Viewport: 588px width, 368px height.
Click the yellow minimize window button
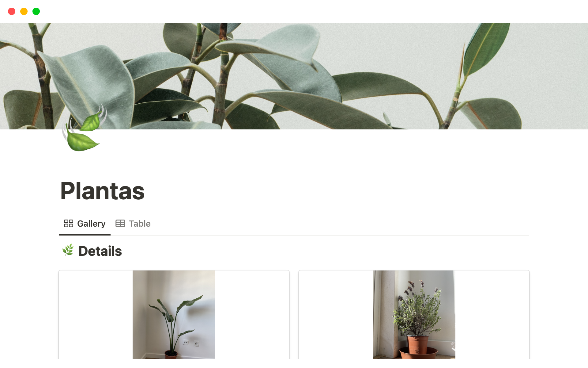point(24,11)
